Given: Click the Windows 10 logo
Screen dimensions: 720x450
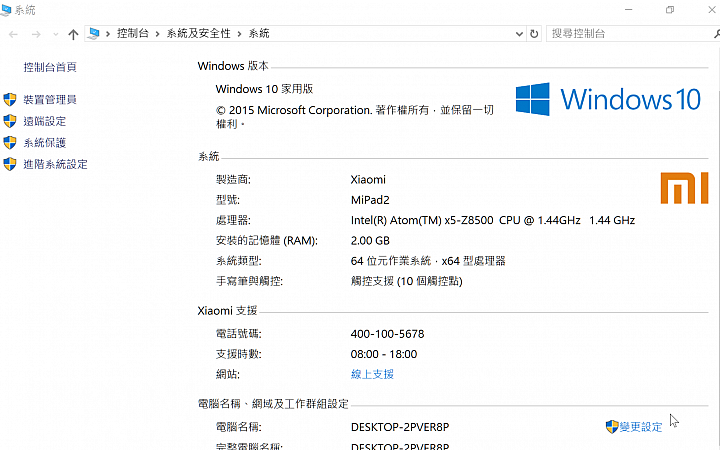Looking at the screenshot, I should (608, 99).
